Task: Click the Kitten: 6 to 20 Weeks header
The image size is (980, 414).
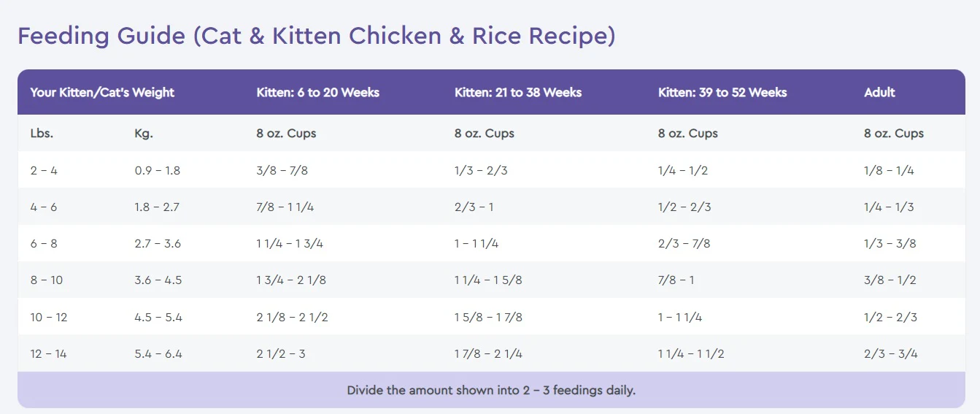Action: [318, 92]
